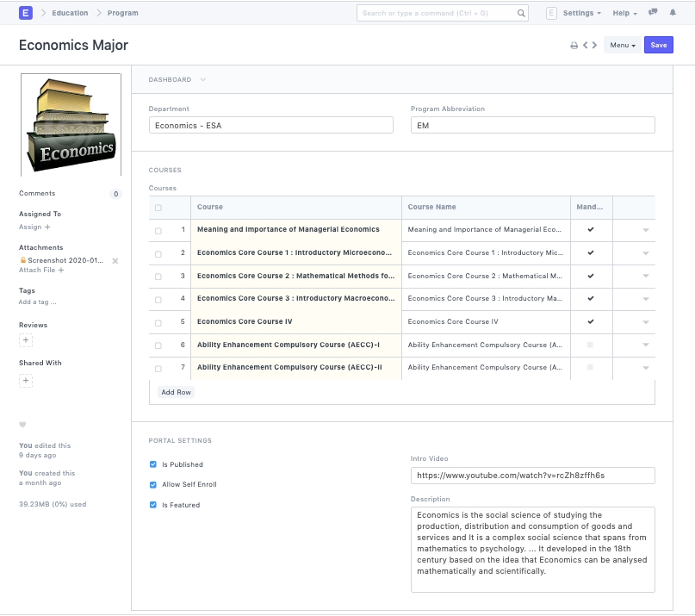Viewport: 695px width, 616px height.
Task: Open row 1 course dropdown arrow
Action: coord(646,230)
